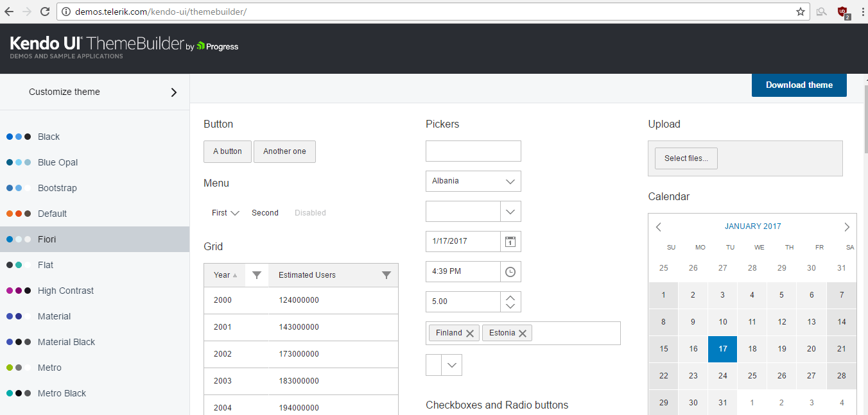Select the High Contrast theme
The image size is (868, 415).
(94, 291)
